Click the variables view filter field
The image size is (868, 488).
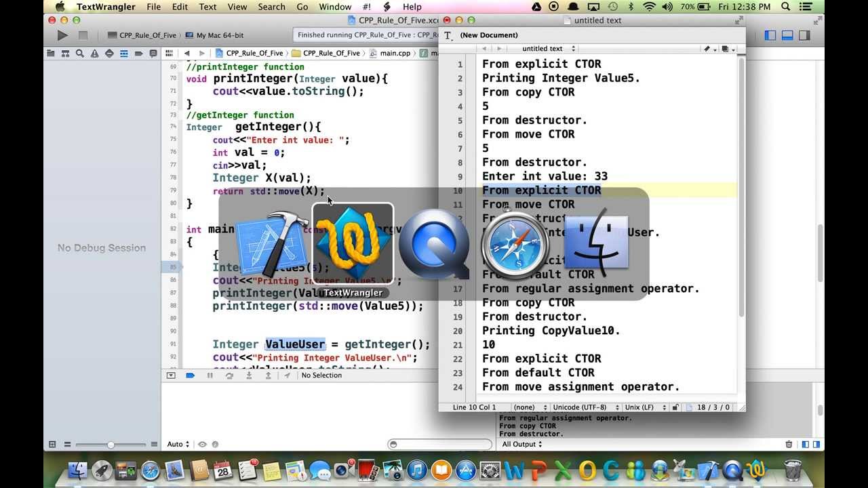(x=439, y=445)
